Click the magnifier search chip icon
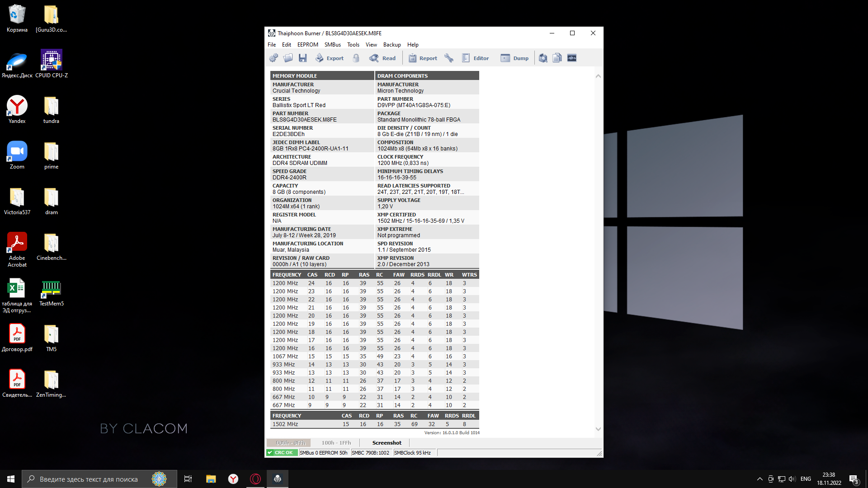 click(543, 58)
